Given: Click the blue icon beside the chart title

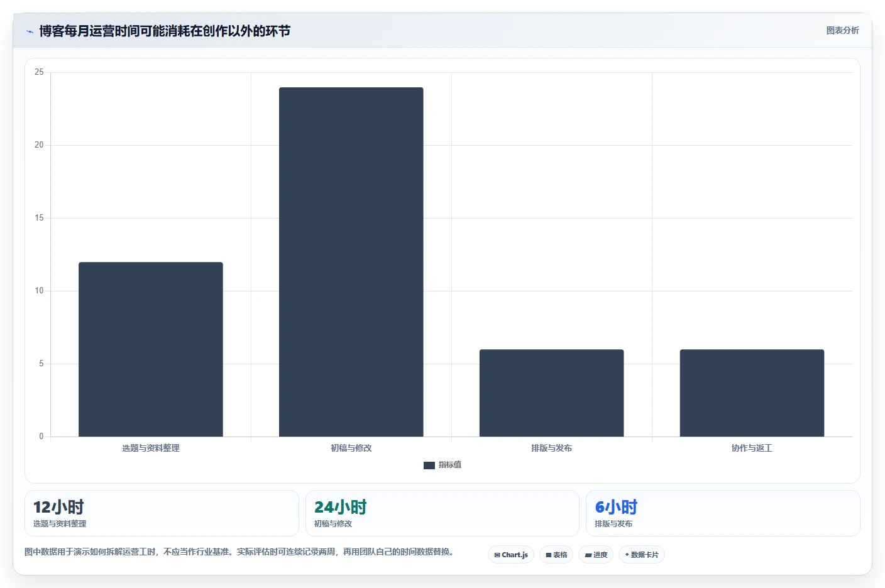Looking at the screenshot, I should pos(30,31).
